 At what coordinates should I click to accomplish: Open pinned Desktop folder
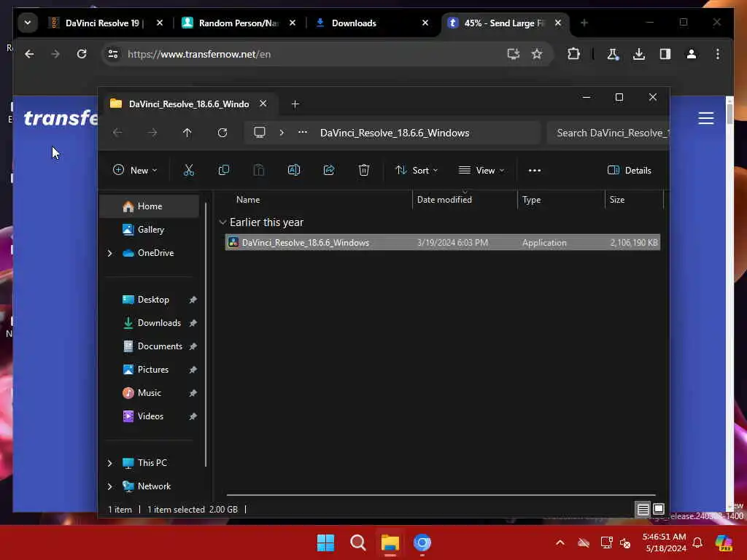click(153, 300)
